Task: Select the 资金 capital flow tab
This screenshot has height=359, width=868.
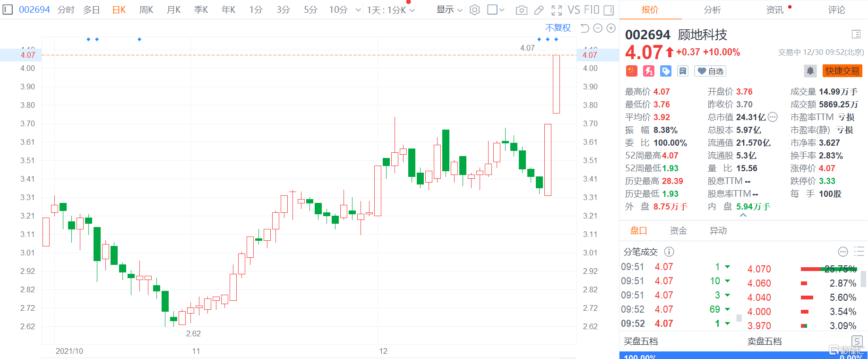Action: click(679, 231)
